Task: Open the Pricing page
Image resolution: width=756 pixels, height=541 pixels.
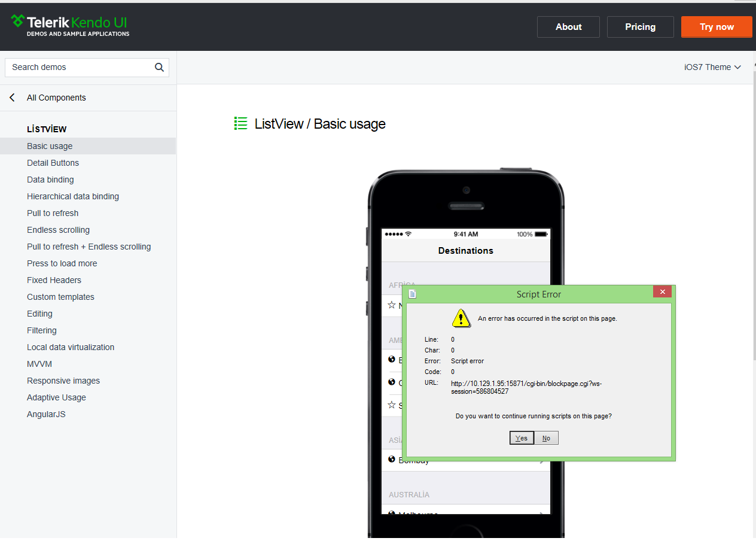Action: point(641,27)
